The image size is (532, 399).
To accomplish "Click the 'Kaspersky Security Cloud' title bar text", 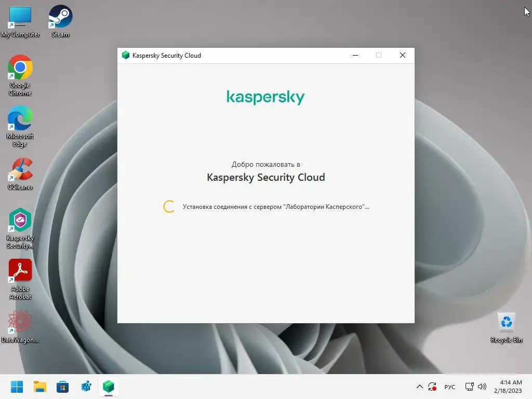I will 167,55.
